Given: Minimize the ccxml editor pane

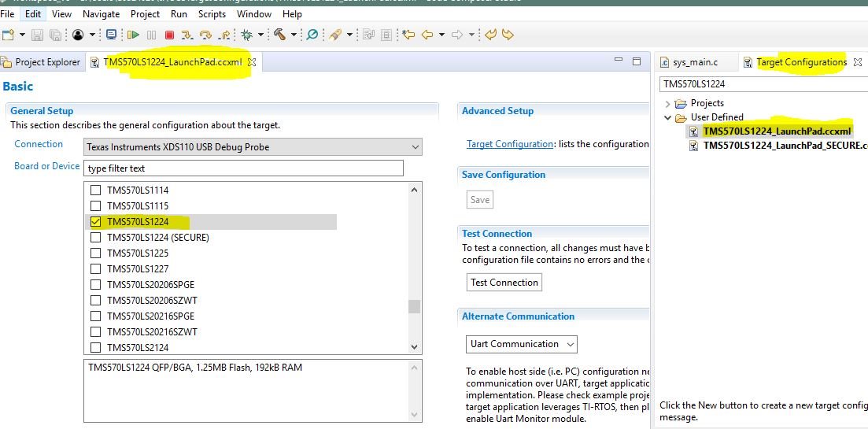Looking at the screenshot, I should pyautogui.click(x=619, y=61).
